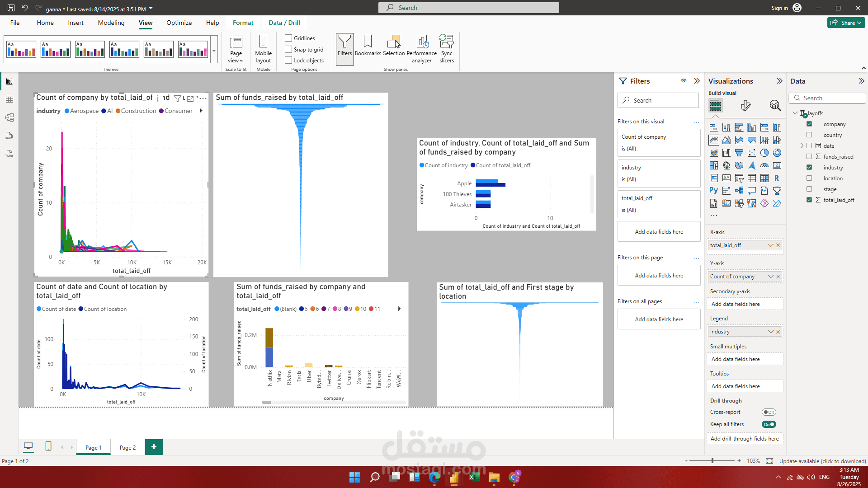Click the Data pane search field

(828, 98)
